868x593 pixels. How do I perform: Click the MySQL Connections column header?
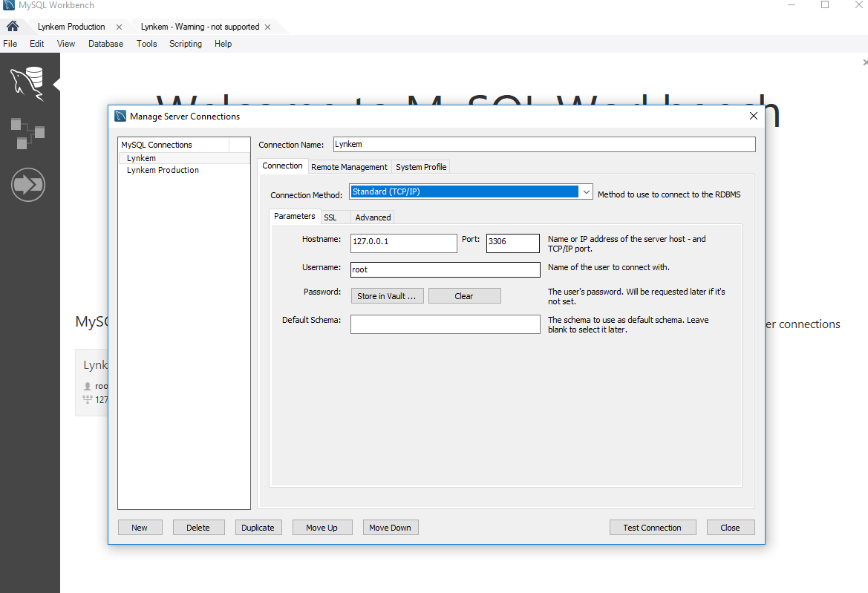(174, 145)
